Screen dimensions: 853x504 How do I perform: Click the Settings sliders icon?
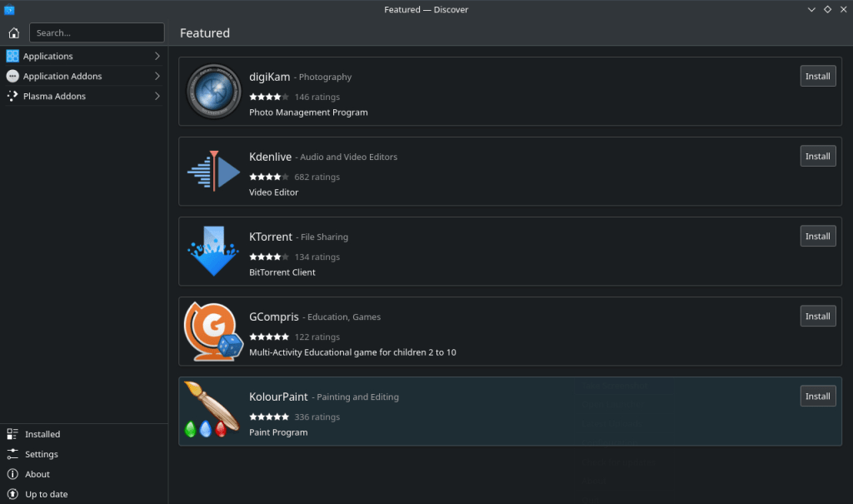[12, 455]
